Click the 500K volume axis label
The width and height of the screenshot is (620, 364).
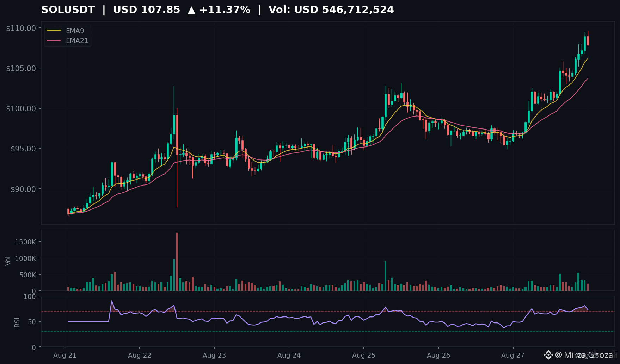pos(27,275)
